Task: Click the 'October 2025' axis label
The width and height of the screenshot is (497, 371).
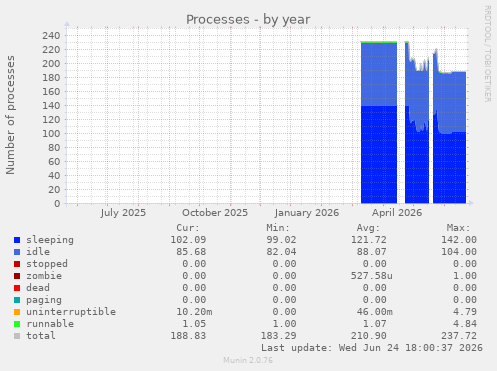Action: coord(215,213)
